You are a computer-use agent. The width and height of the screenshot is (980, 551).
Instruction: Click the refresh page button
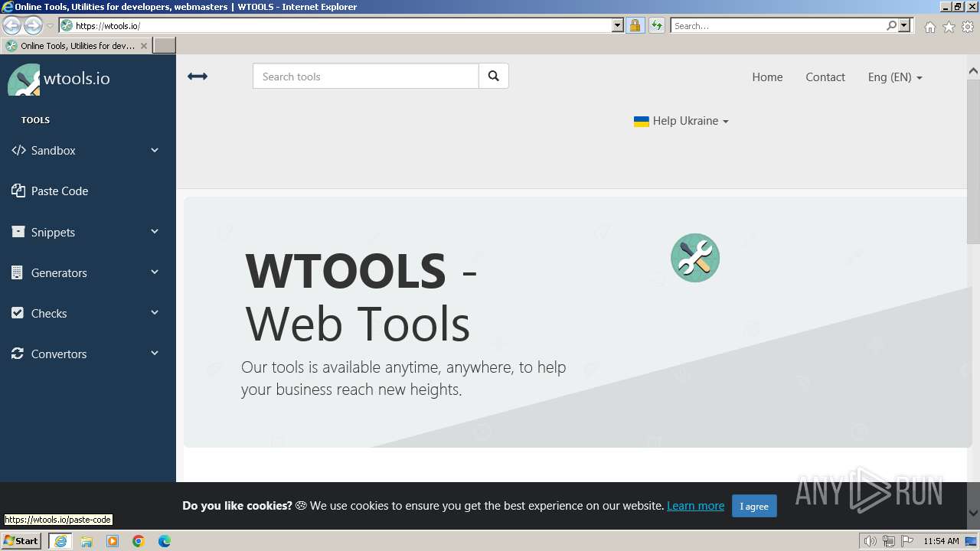[x=657, y=25]
